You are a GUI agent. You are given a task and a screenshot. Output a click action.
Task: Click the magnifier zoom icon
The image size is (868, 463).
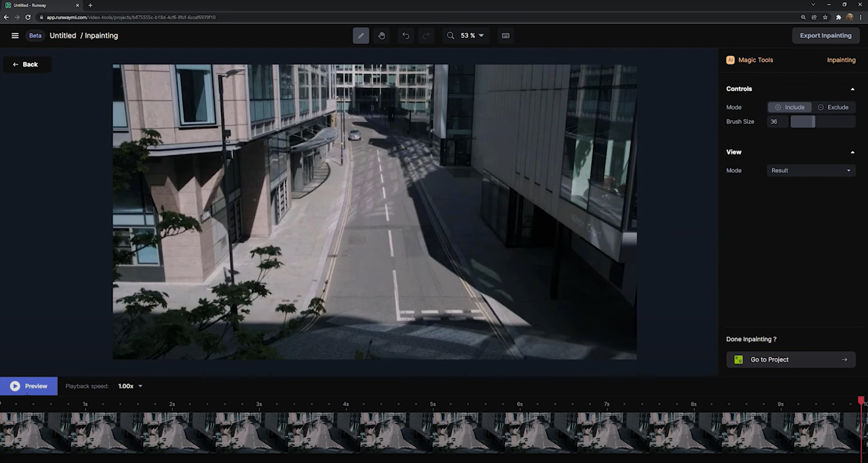tap(450, 36)
